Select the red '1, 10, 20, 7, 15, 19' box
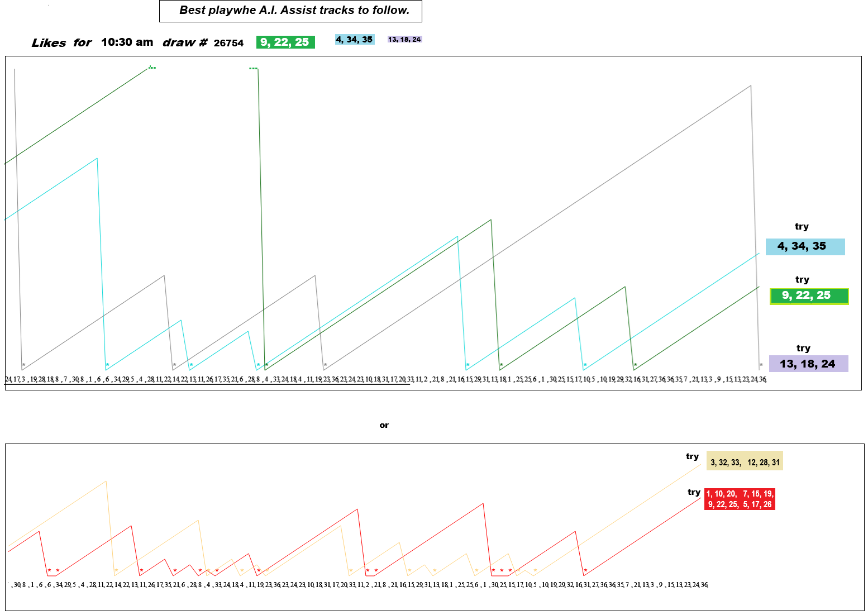This screenshot has height=615, width=868. point(740,499)
